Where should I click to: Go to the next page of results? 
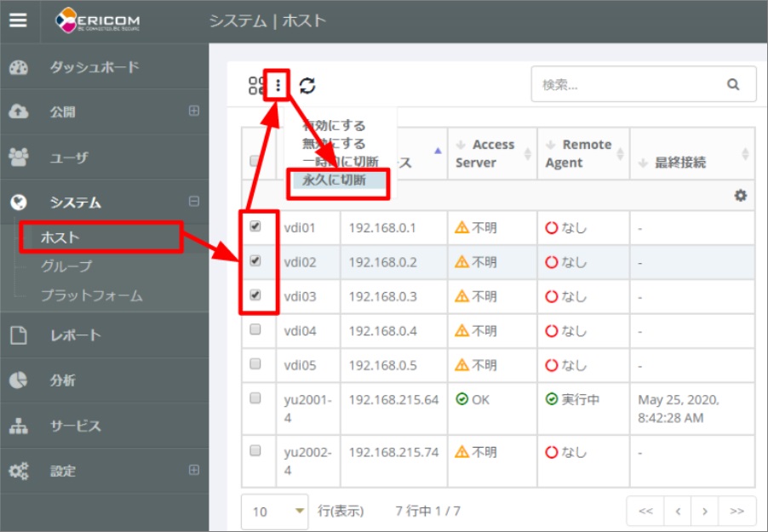(704, 511)
